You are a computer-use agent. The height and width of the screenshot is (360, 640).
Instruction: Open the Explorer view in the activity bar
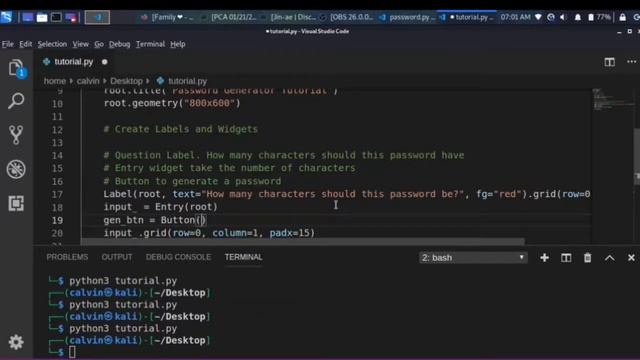pos(16,68)
